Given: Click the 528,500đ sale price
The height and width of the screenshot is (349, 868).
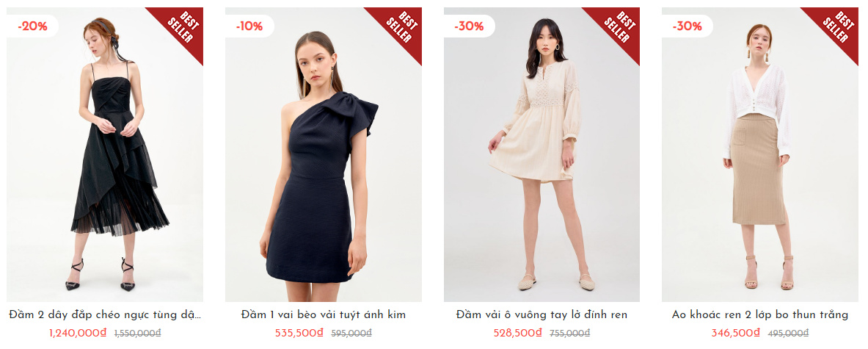Looking at the screenshot, I should [517, 333].
